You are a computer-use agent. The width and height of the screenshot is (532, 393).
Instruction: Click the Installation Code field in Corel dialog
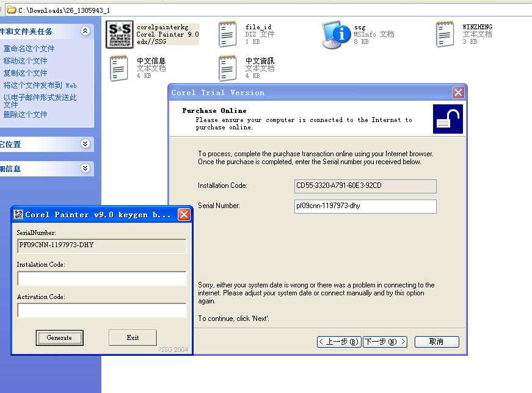pos(365,186)
